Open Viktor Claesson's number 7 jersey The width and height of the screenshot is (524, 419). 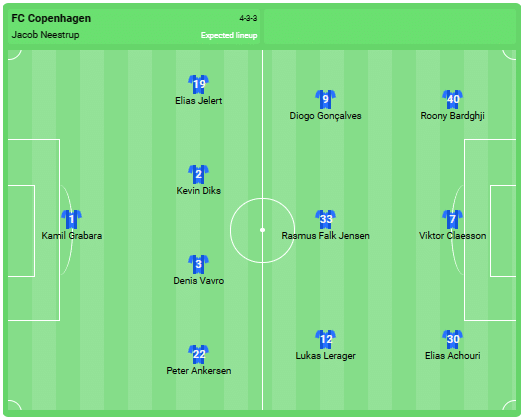point(452,220)
